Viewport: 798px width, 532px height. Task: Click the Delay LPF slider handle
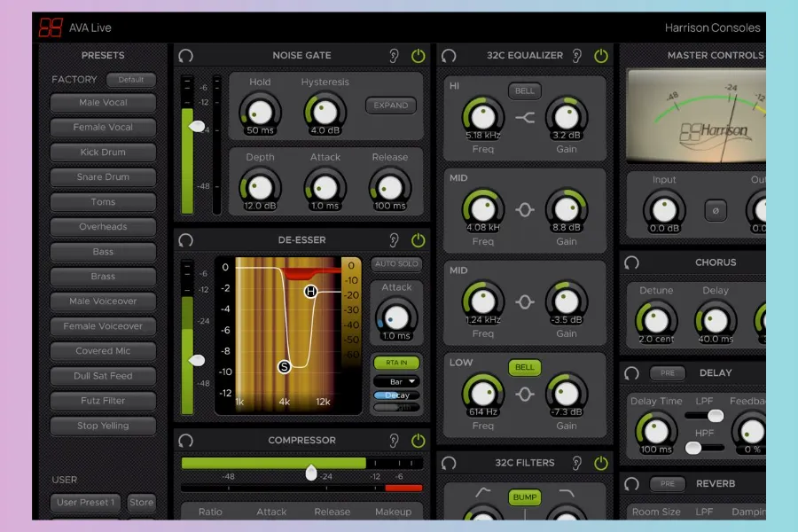pyautogui.click(x=715, y=416)
